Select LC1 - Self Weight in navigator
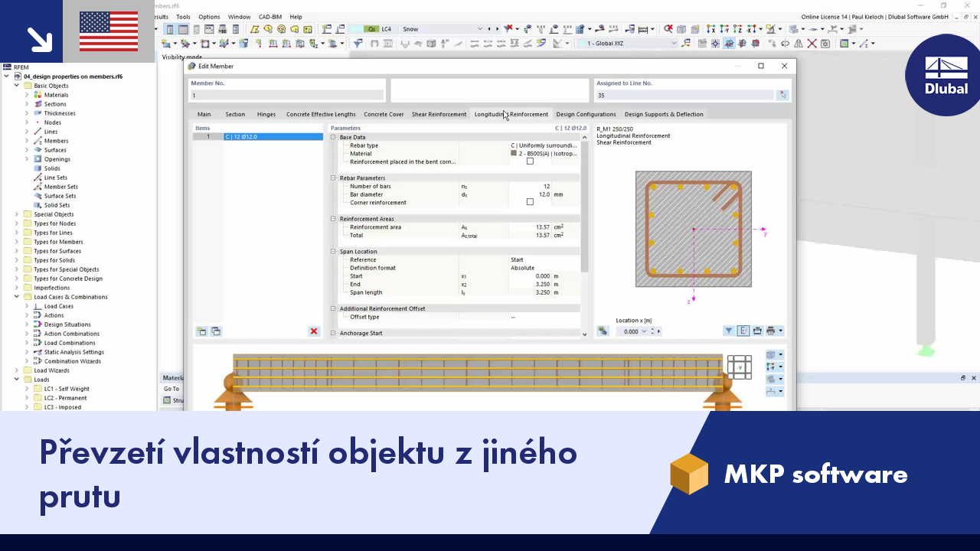Image resolution: width=980 pixels, height=551 pixels. pos(66,389)
